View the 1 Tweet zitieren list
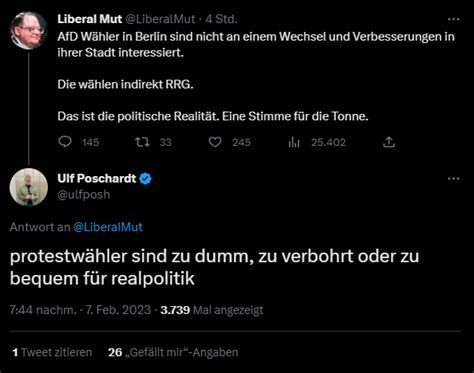Viewport: 474px width, 373px height. (x=52, y=352)
